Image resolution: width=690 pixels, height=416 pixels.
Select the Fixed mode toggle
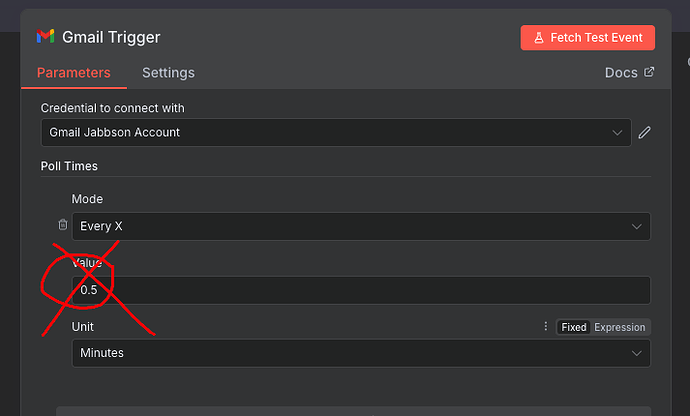pos(574,327)
